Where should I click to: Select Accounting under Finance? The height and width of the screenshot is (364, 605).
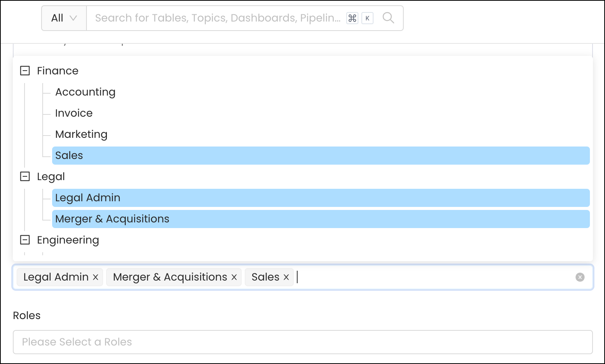tap(85, 92)
